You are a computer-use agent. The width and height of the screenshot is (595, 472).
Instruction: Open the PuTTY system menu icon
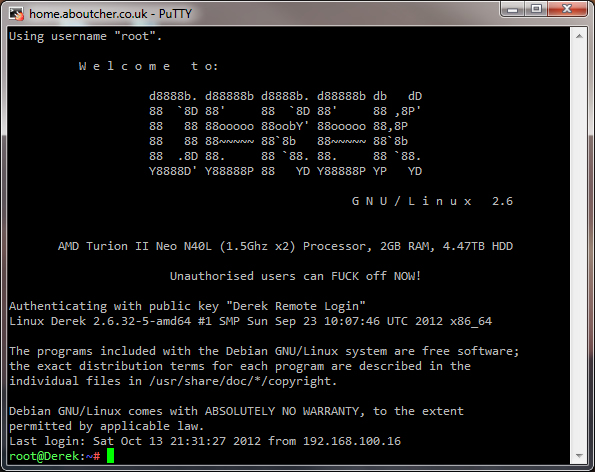click(x=16, y=14)
